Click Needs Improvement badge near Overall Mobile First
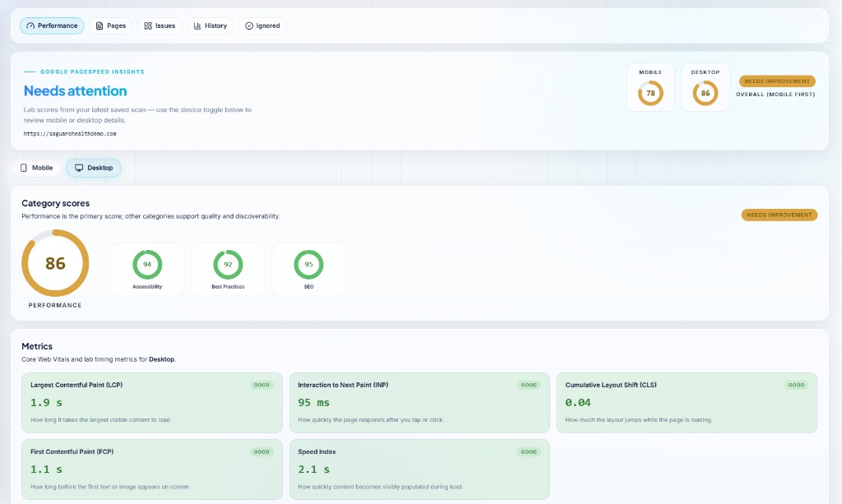Viewport: 842px width, 504px height. pos(777,81)
